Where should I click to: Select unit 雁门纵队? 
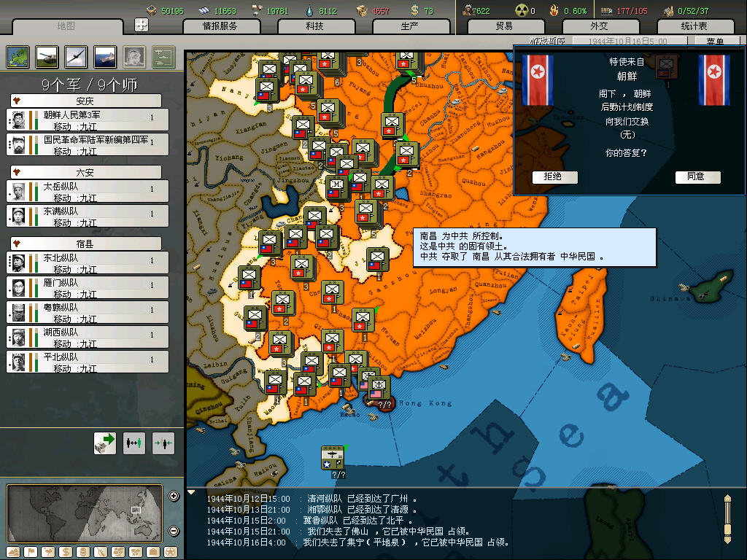pyautogui.click(x=88, y=287)
